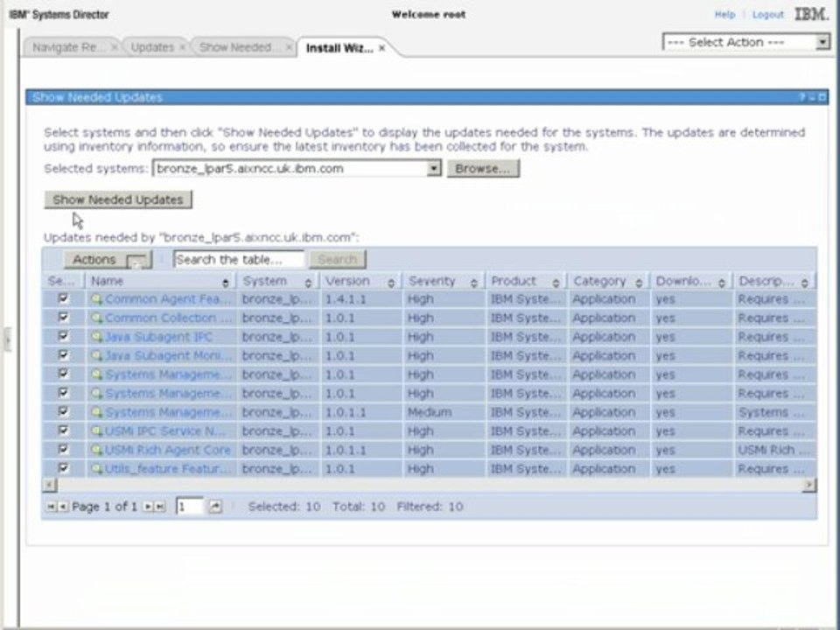840x630 pixels.
Task: Open the Help link
Action: click(724, 15)
